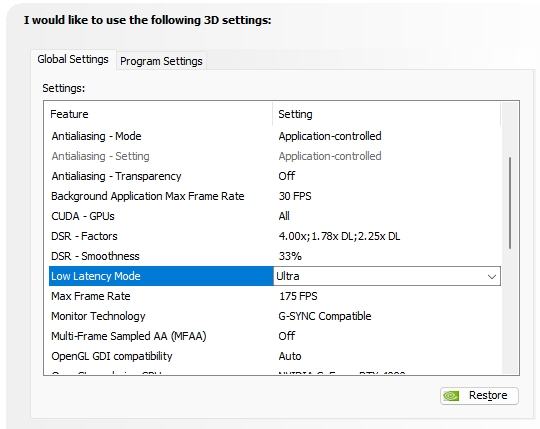Screen dimensions: 540x429
Task: Open the Low Latency Mode dropdown arrow
Action: point(492,276)
